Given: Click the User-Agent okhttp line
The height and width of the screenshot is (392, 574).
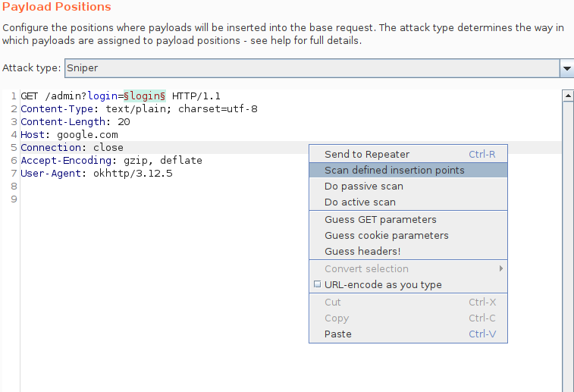Looking at the screenshot, I should 96,173.
